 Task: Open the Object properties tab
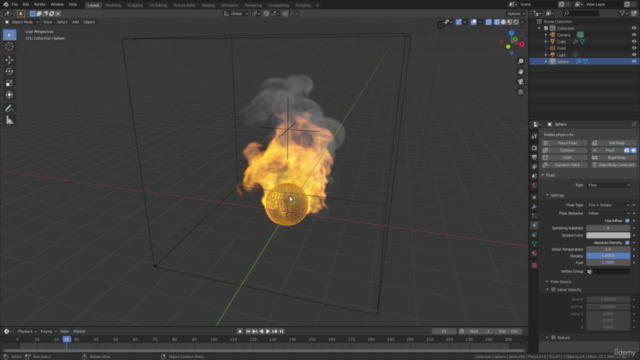[534, 197]
